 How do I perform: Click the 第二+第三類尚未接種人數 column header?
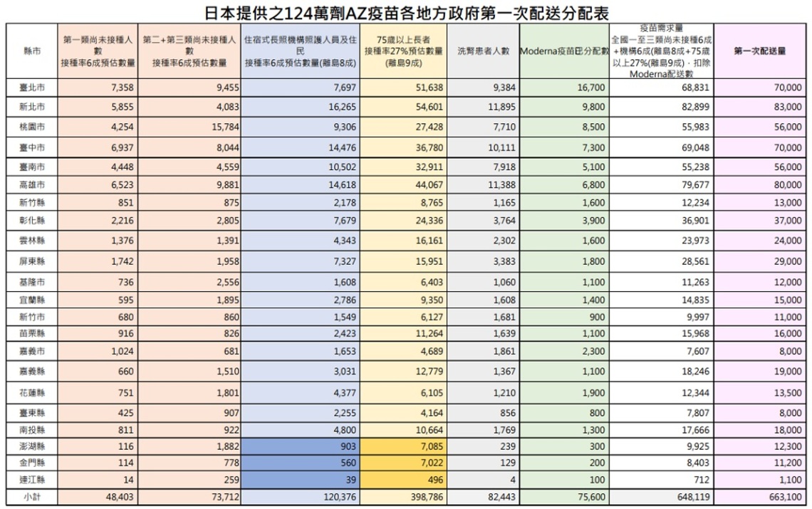point(189,51)
